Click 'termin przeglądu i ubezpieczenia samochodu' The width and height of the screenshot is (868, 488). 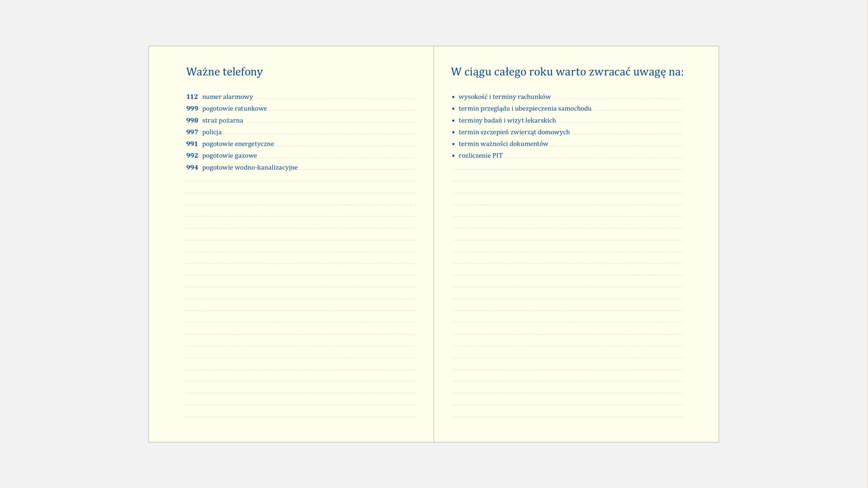click(x=525, y=108)
